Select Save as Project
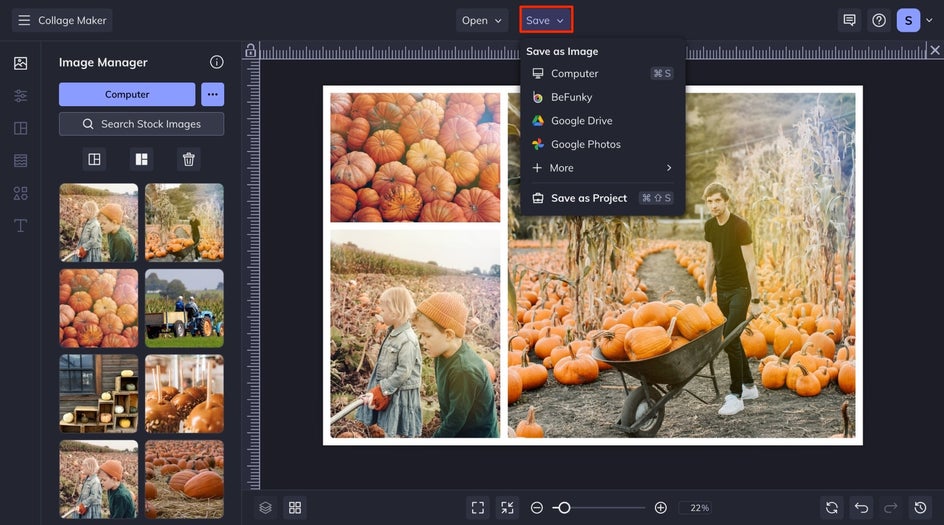 click(588, 198)
